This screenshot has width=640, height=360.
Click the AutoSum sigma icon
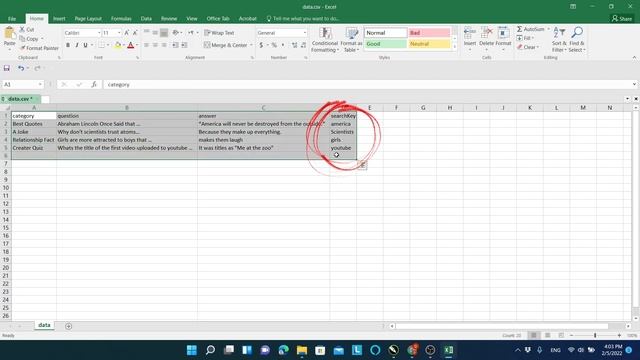point(520,29)
